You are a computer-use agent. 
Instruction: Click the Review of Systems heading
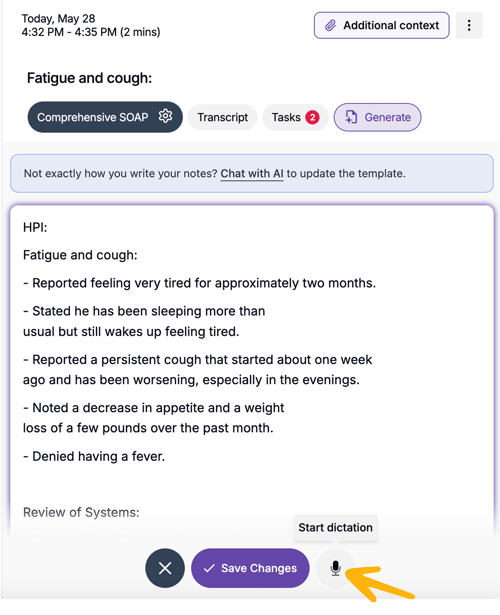pyautogui.click(x=81, y=512)
